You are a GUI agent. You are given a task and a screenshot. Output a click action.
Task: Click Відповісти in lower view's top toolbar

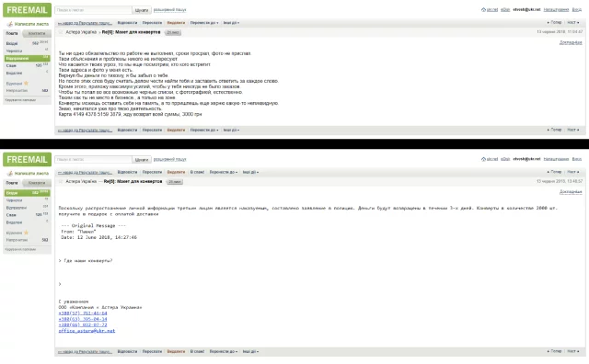127,172
